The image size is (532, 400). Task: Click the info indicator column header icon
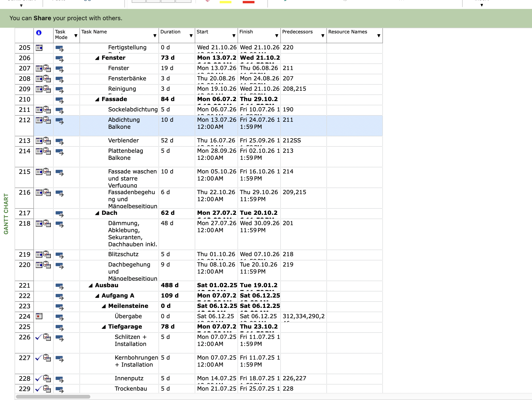click(39, 32)
